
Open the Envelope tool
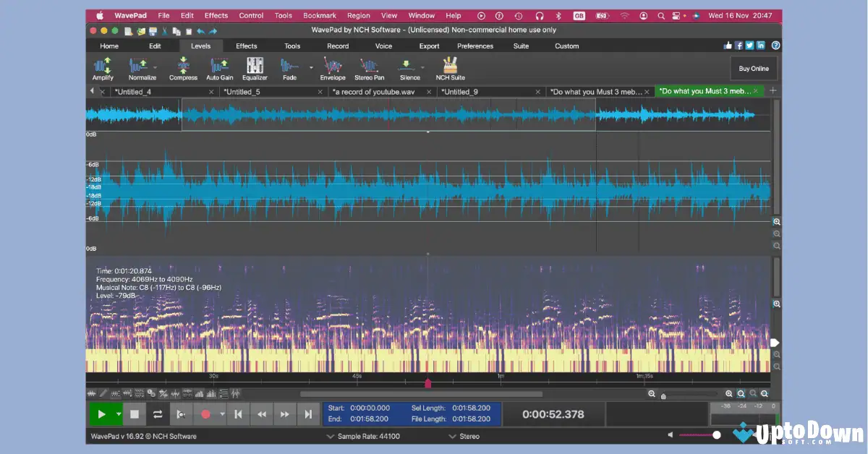[332, 69]
